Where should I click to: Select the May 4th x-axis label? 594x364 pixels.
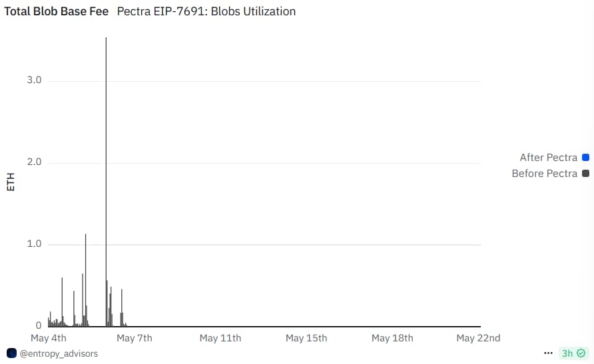49,338
